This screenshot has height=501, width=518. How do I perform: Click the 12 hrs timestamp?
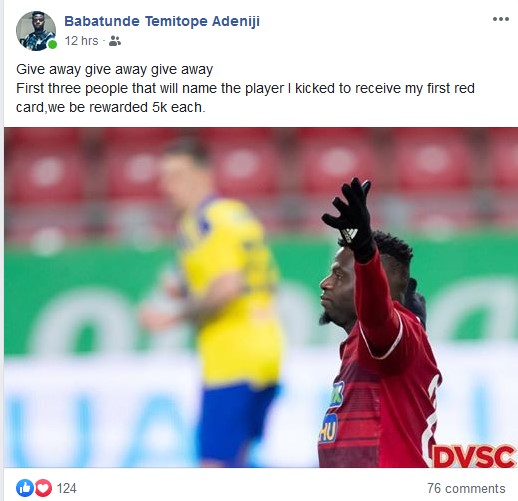[x=81, y=41]
